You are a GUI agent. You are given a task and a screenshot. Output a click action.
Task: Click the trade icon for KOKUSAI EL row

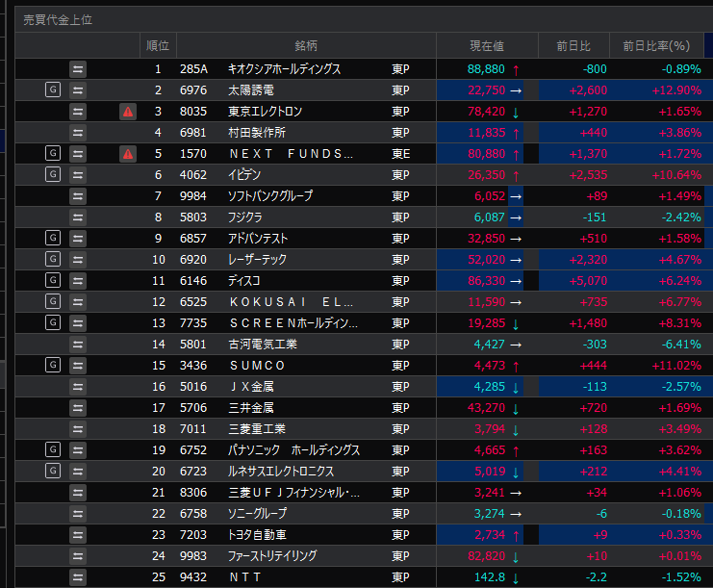(78, 302)
